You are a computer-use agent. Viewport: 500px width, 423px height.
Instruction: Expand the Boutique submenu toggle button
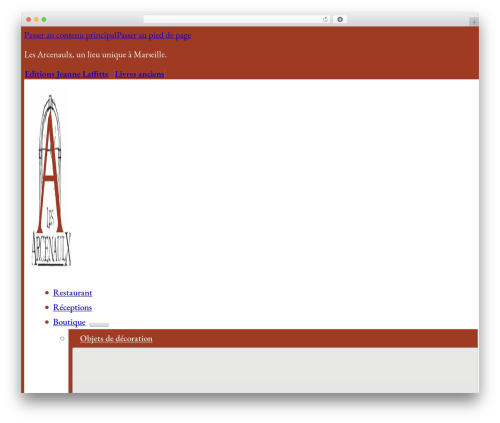[99, 324]
